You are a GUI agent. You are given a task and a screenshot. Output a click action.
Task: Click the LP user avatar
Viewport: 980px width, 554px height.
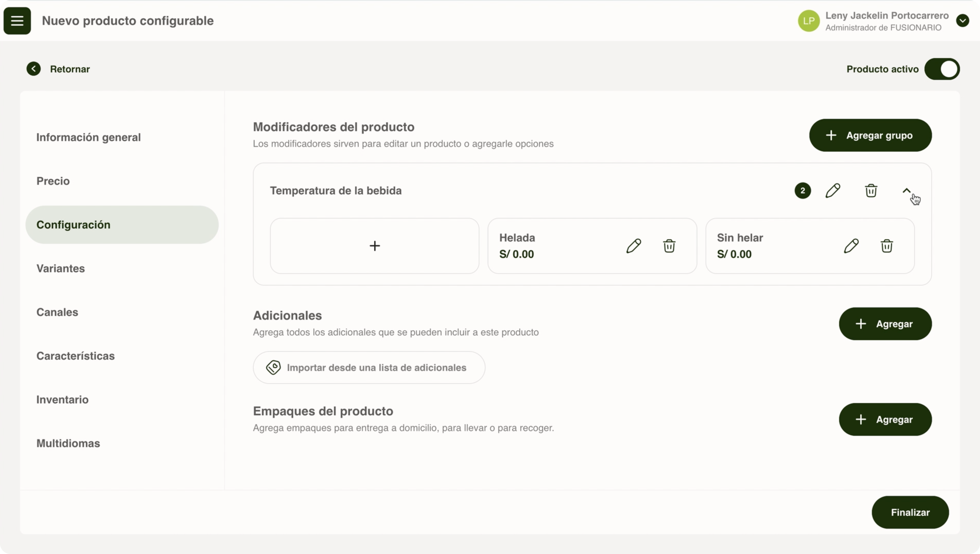[809, 21]
